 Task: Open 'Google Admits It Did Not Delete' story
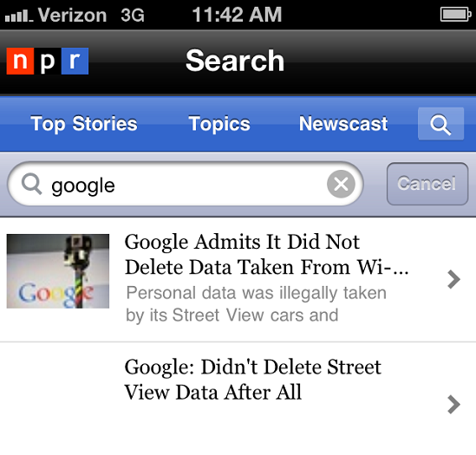click(266, 254)
